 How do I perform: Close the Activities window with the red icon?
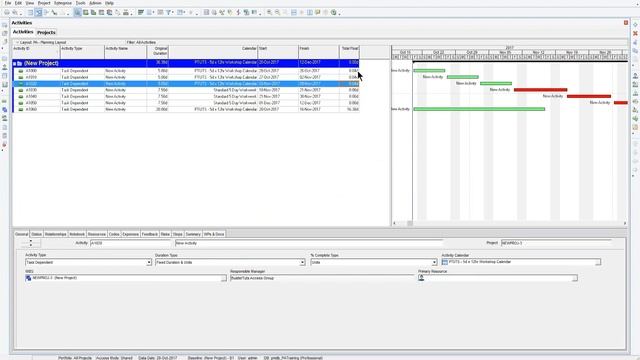tap(626, 23)
